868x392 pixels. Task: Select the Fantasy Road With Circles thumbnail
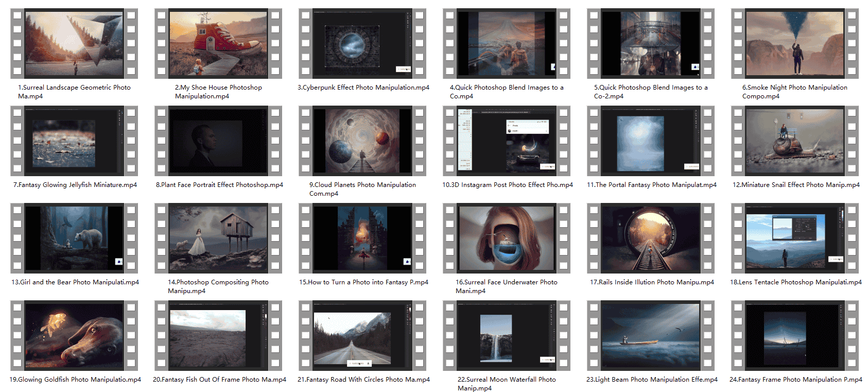[362, 335]
